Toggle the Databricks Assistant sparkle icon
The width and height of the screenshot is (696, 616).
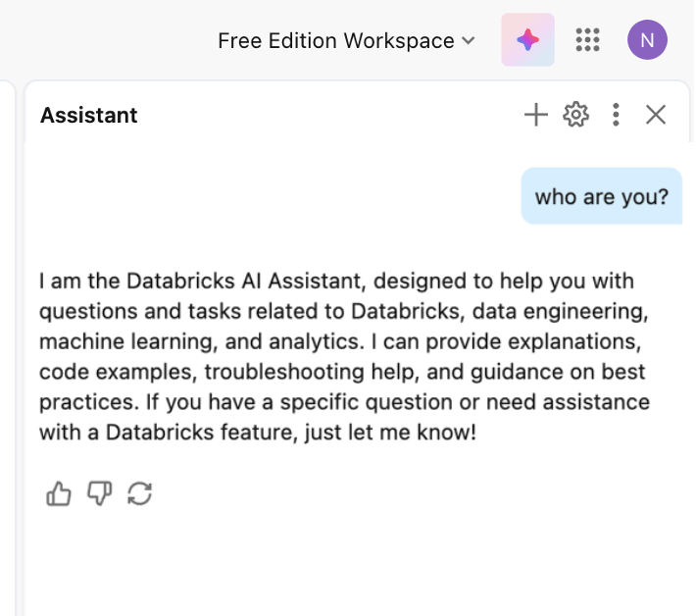[x=527, y=40]
